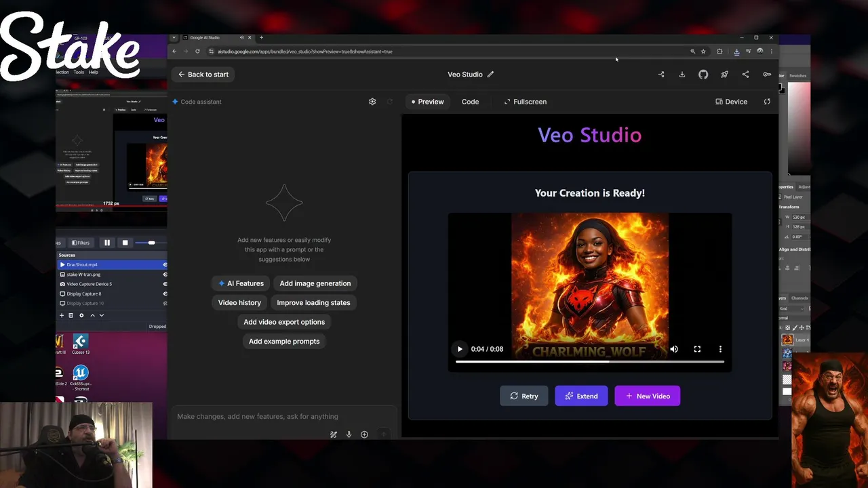This screenshot has width=868, height=488.
Task: Mute the video player volume
Action: 674,349
